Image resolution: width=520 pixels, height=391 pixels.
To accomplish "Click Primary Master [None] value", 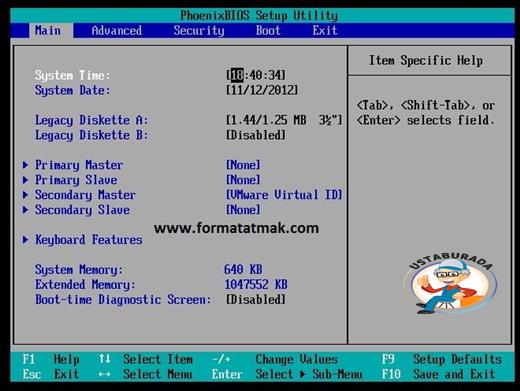I will (243, 165).
